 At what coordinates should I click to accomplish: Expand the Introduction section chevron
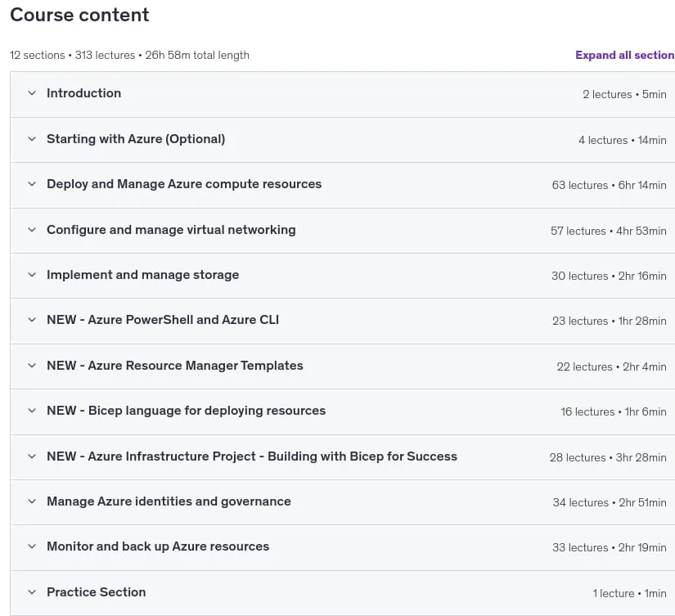pyautogui.click(x=32, y=93)
